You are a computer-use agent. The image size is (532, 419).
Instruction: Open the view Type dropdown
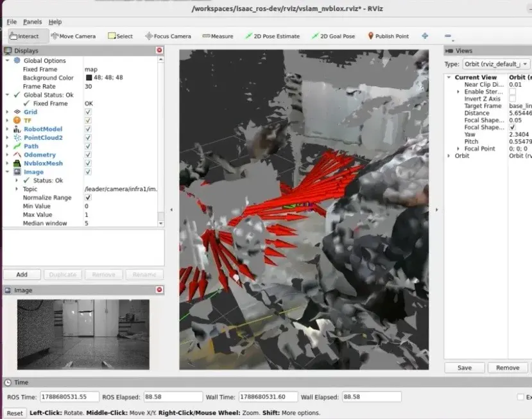pyautogui.click(x=496, y=64)
